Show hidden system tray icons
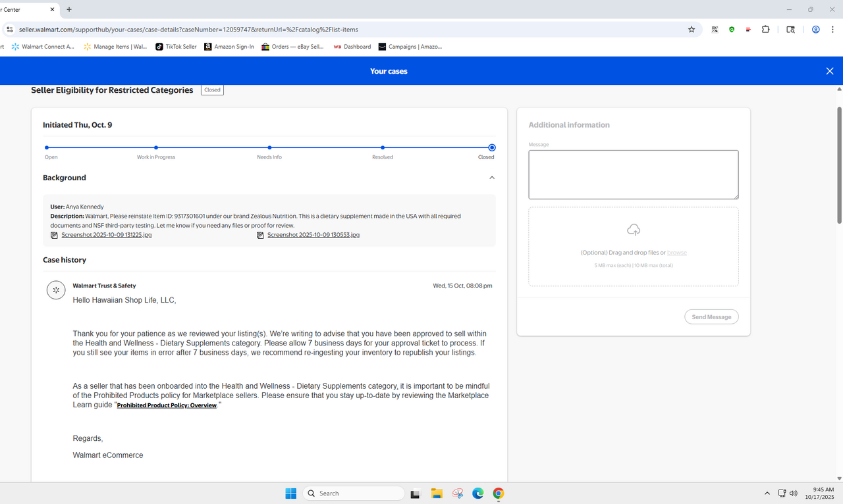The image size is (843, 504). (767, 493)
